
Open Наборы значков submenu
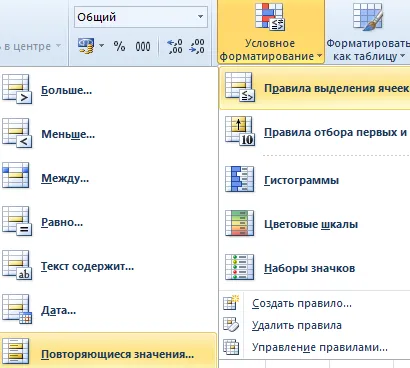pos(314,268)
